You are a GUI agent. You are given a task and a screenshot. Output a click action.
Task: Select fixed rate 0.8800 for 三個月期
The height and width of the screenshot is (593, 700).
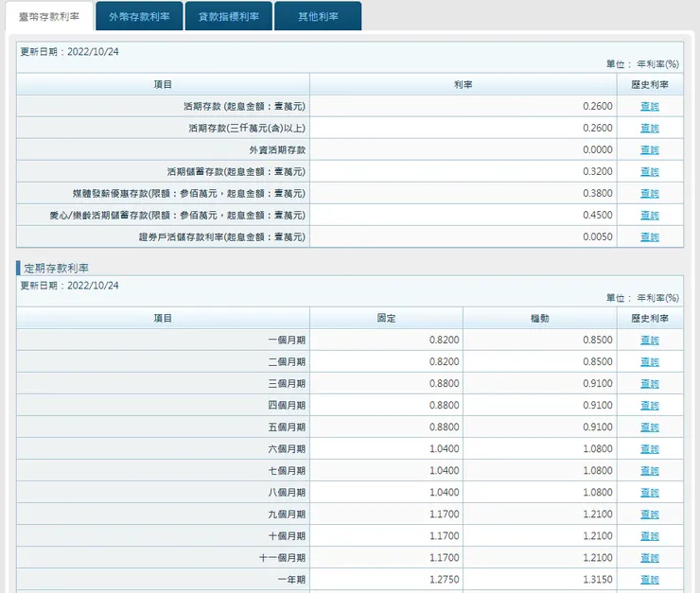pyautogui.click(x=445, y=383)
